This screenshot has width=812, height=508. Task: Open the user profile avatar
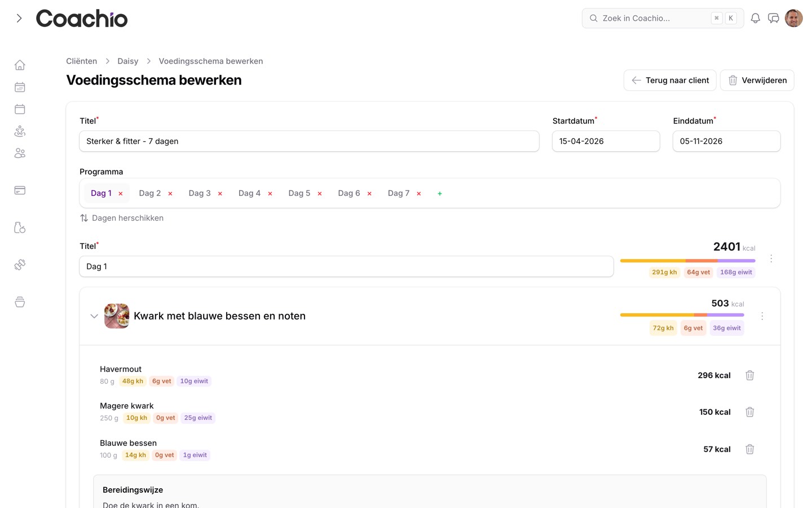(x=794, y=18)
